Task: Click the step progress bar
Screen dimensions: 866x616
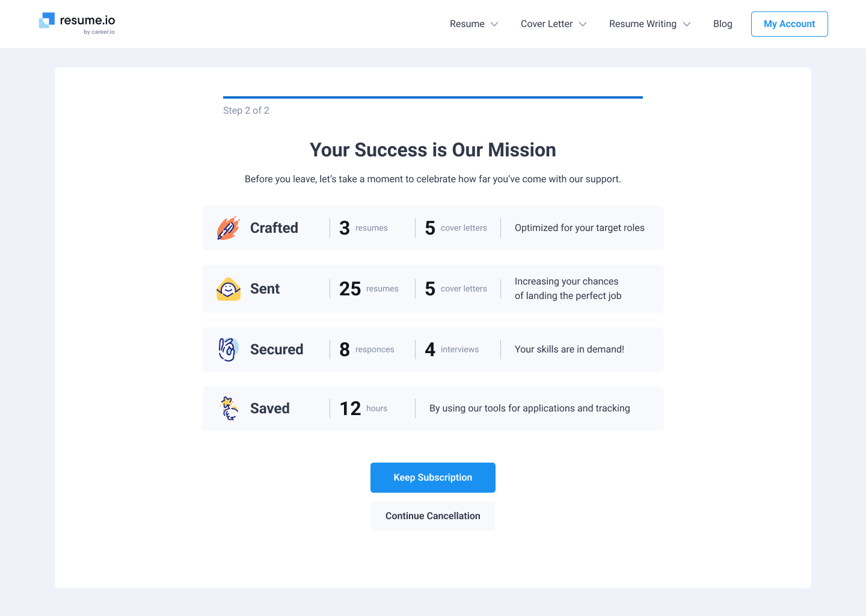Action: 433,97
